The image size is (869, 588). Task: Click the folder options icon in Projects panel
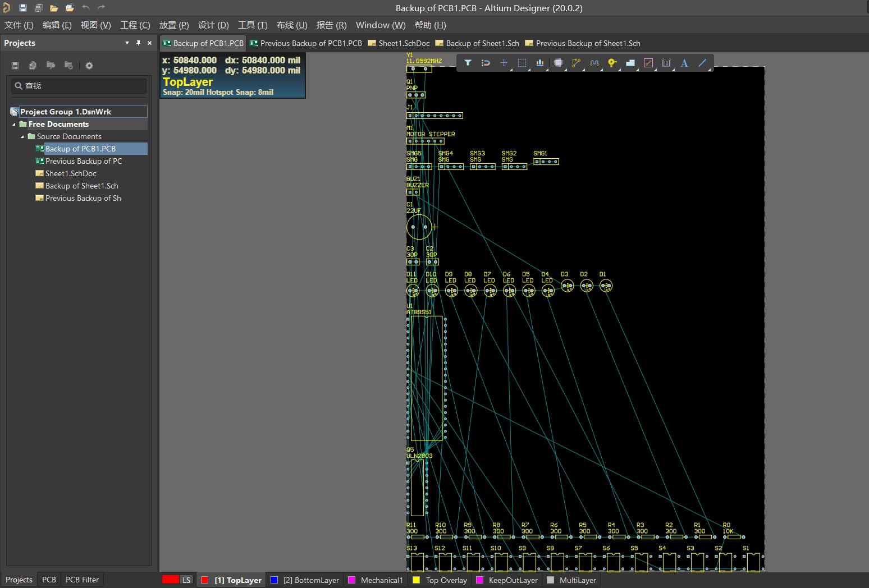[68, 66]
